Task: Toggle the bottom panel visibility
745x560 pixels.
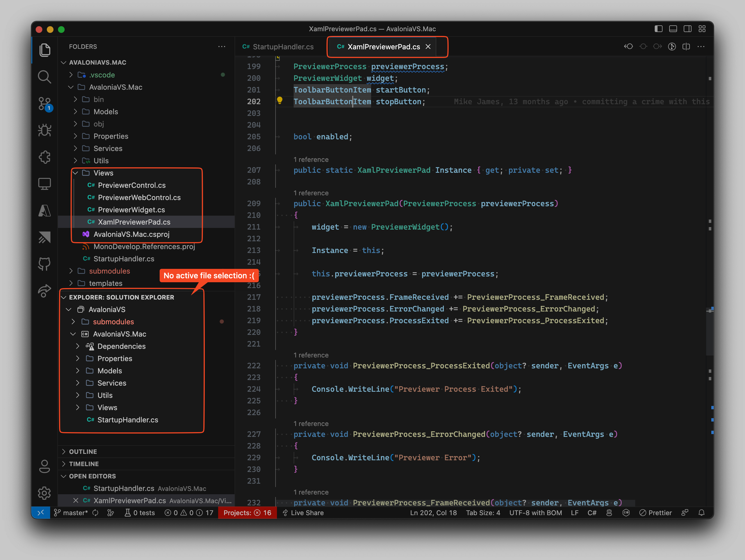Action: click(x=673, y=29)
